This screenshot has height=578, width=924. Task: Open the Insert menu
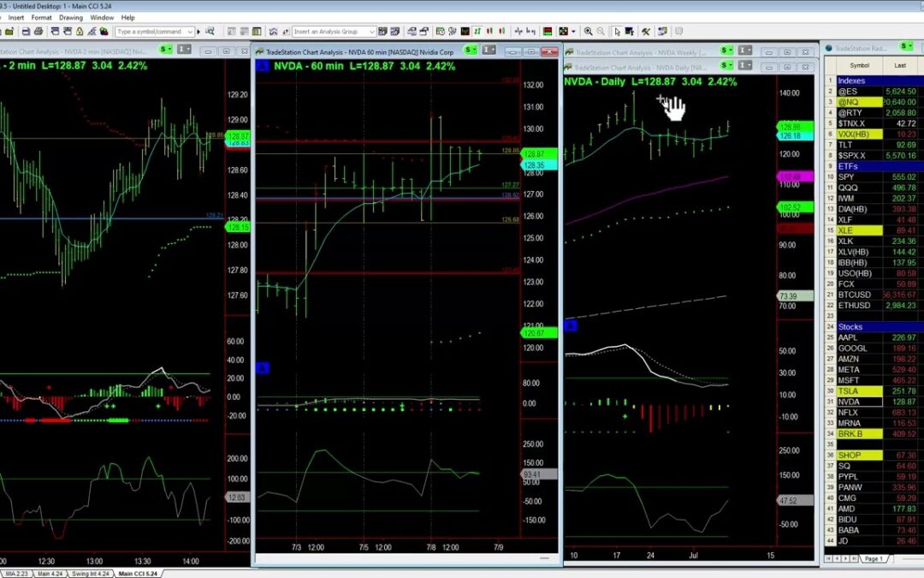coord(16,18)
